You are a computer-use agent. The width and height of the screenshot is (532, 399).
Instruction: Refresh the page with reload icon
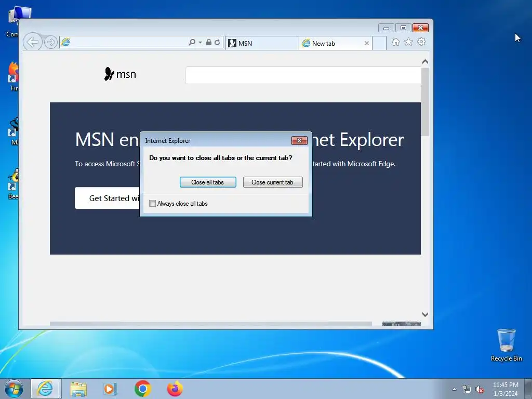(x=217, y=42)
